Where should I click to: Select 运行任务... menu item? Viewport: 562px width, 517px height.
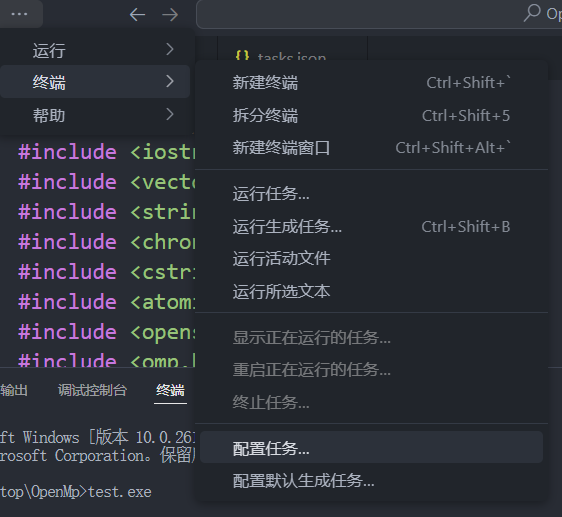pos(371,194)
